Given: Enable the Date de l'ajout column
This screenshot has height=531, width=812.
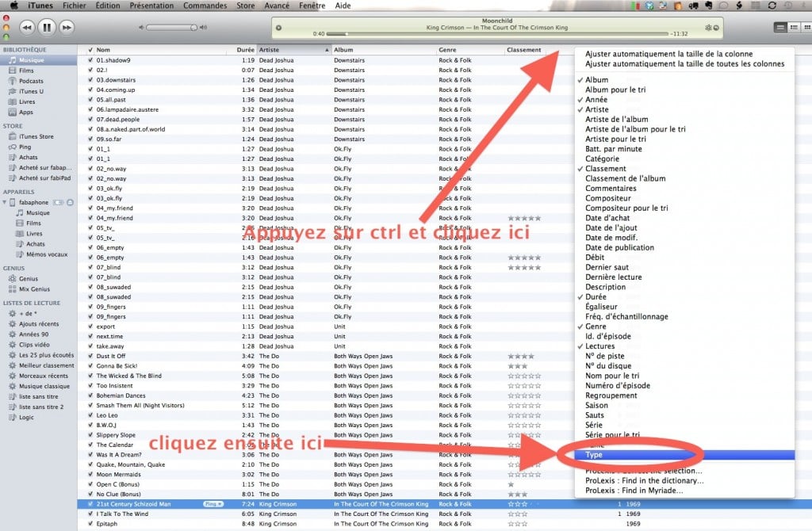Looking at the screenshot, I should coord(684,227).
